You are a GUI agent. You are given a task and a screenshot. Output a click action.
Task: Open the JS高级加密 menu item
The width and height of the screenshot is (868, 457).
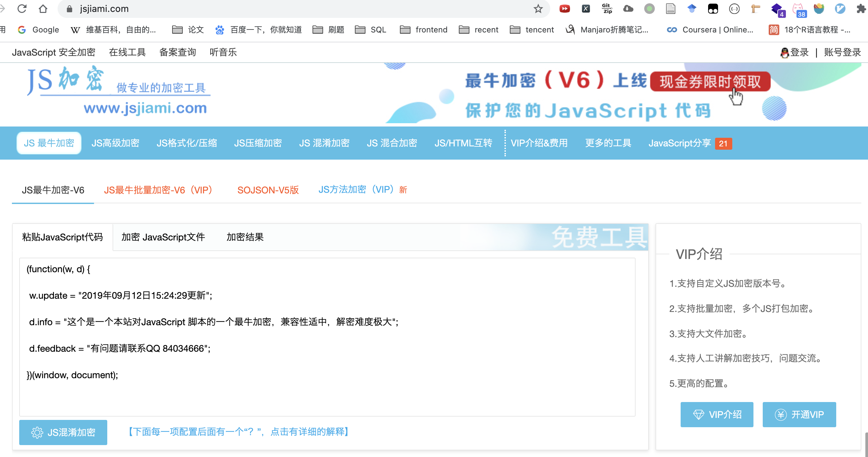tap(115, 143)
